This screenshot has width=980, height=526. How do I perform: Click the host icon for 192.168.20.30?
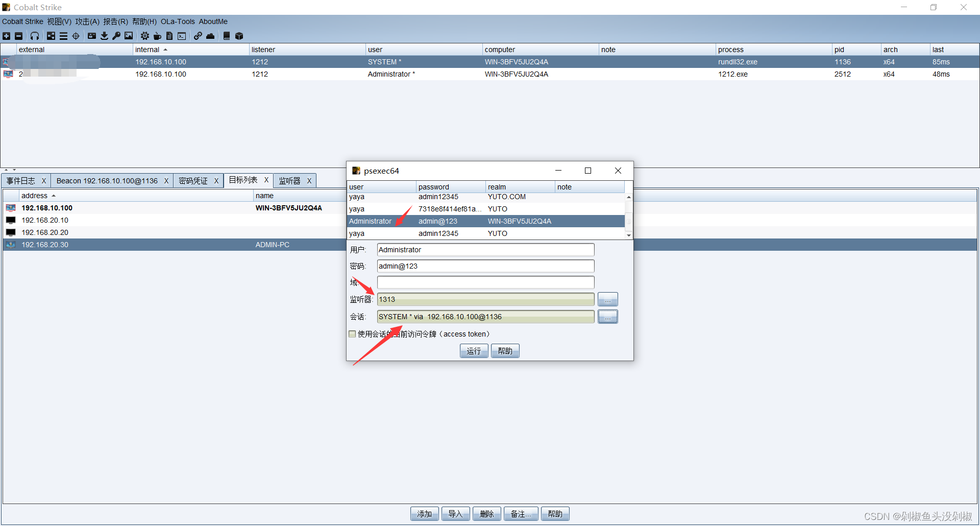11,245
